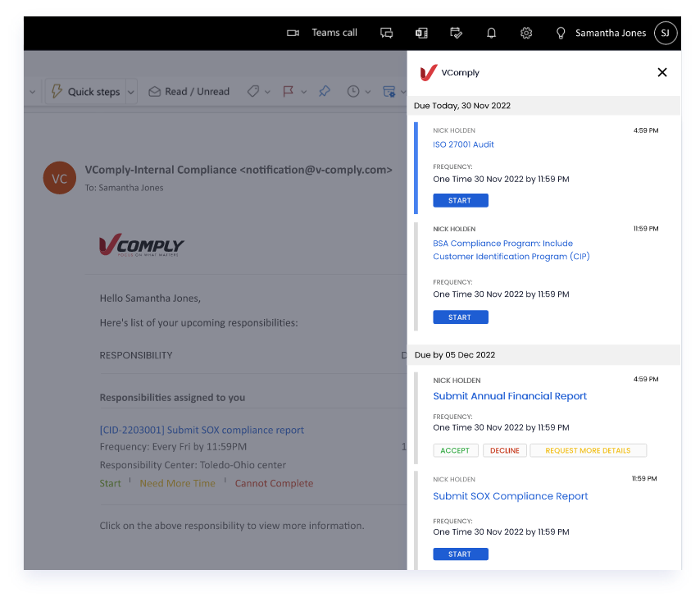Open the chat bubbles icon in top bar
Screen dimensions: 700x602
click(x=386, y=33)
